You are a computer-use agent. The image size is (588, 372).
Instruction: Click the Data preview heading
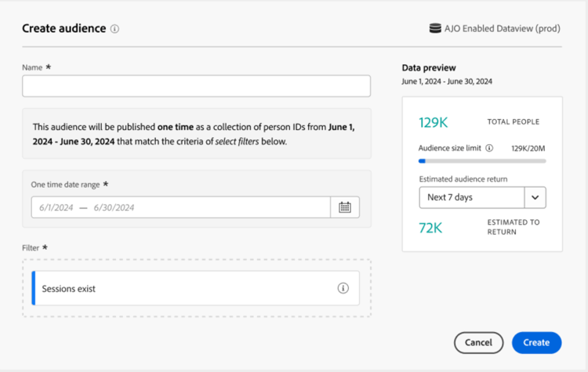coord(429,68)
